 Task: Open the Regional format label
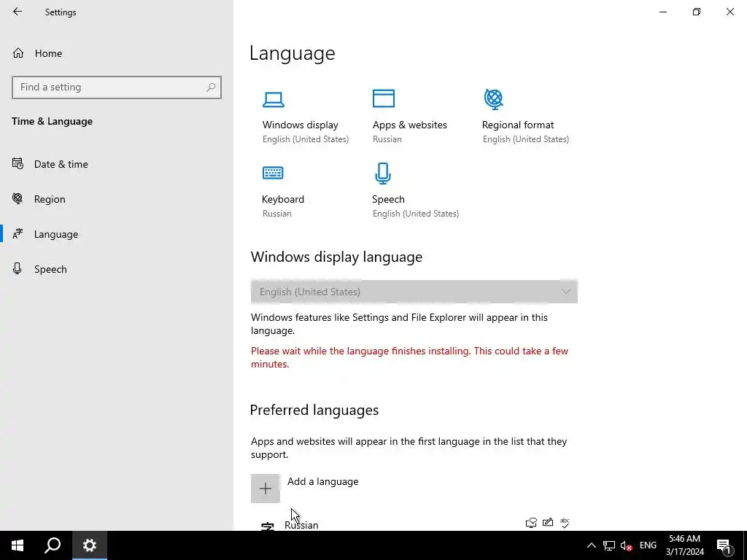coord(518,125)
